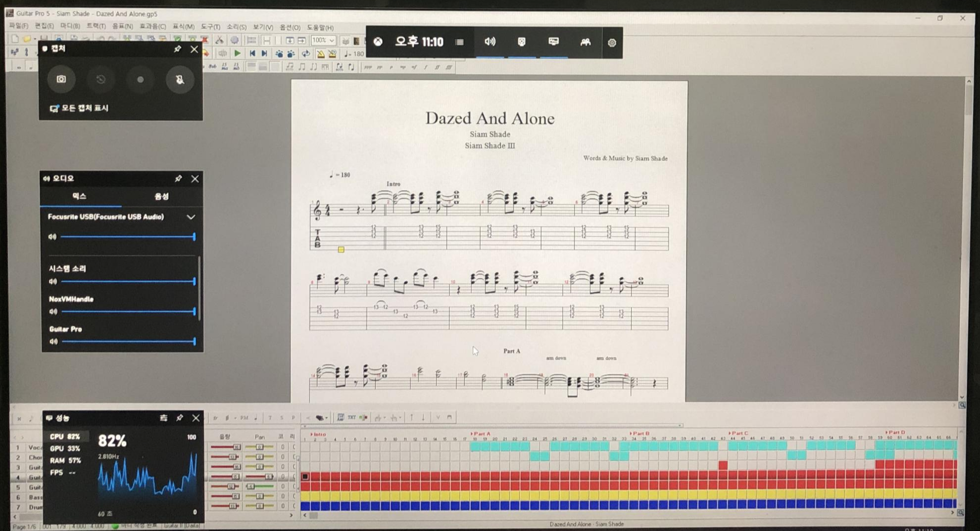
Task: Open Xbox Social from Game Bar
Action: point(585,42)
